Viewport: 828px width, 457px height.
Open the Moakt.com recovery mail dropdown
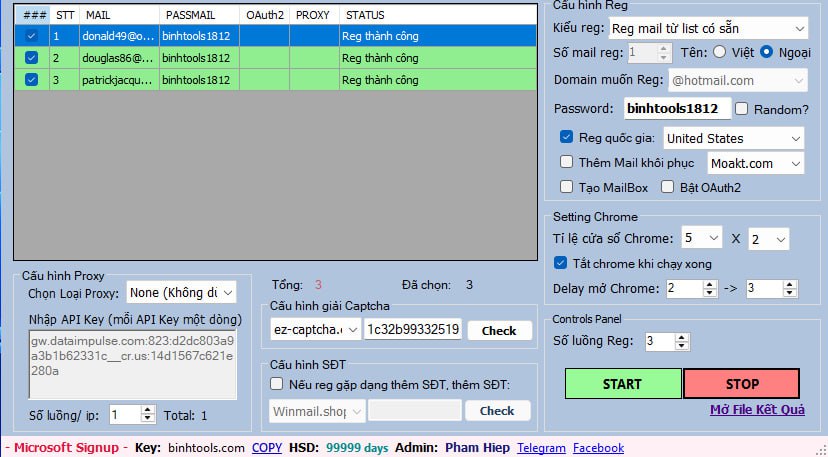pos(756,163)
